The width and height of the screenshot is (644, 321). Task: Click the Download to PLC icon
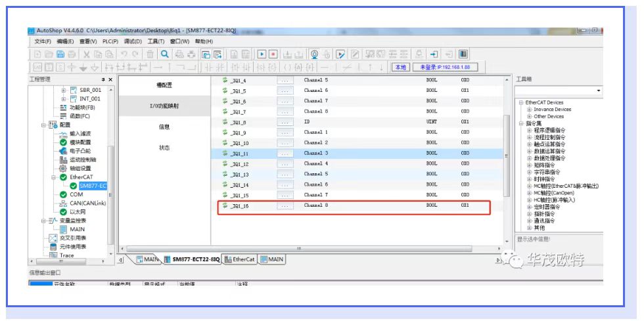[288, 54]
